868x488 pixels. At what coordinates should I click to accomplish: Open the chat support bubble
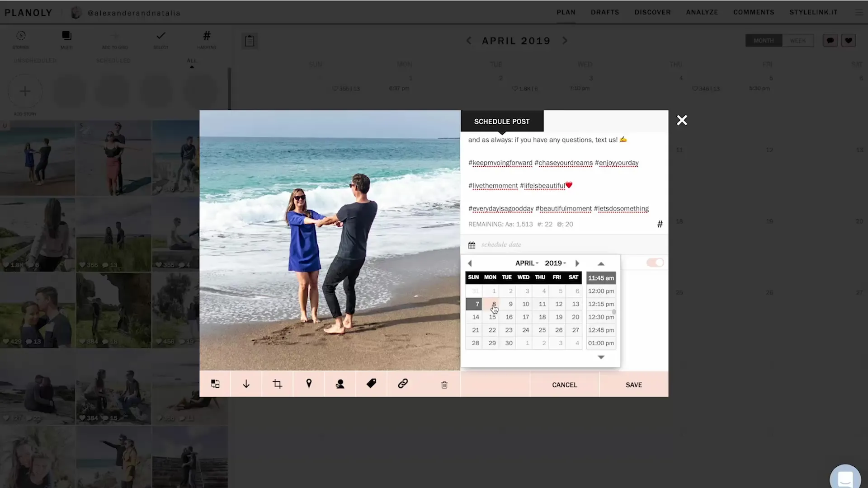845,478
